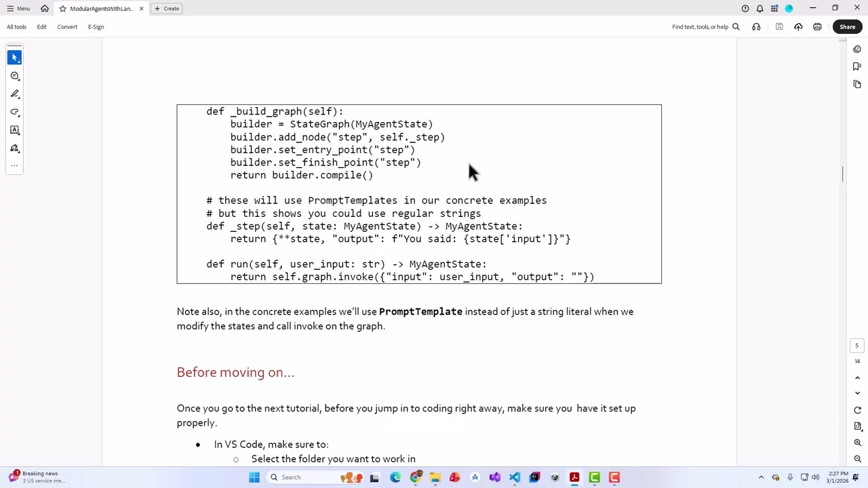Open the page thumbnails panel
The width and height of the screenshot is (868, 488).
(x=857, y=84)
